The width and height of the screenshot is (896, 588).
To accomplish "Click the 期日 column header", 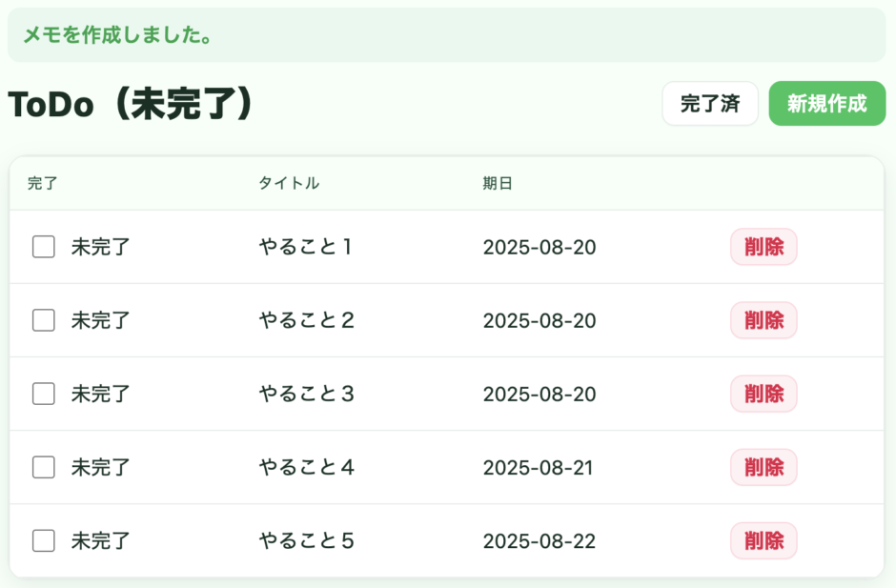I will pos(498,183).
